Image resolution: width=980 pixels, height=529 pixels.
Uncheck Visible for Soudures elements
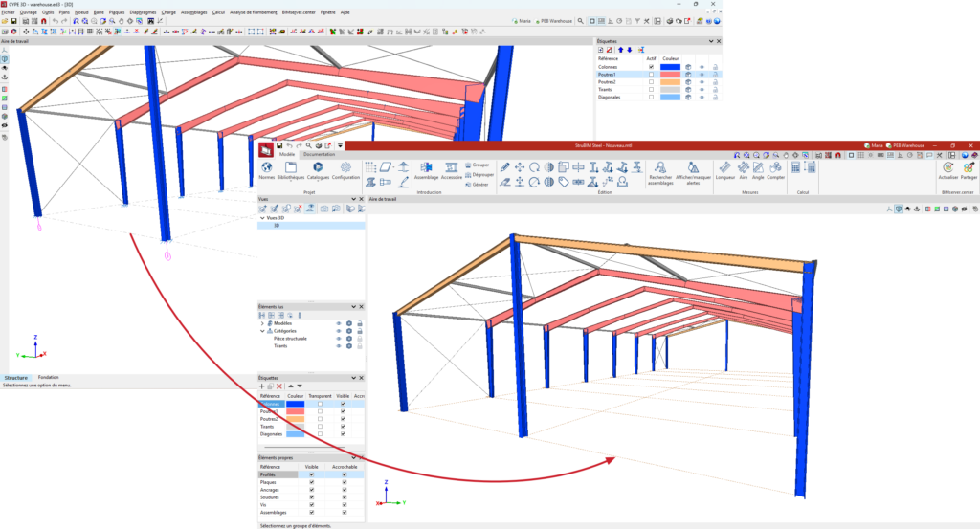tap(311, 496)
